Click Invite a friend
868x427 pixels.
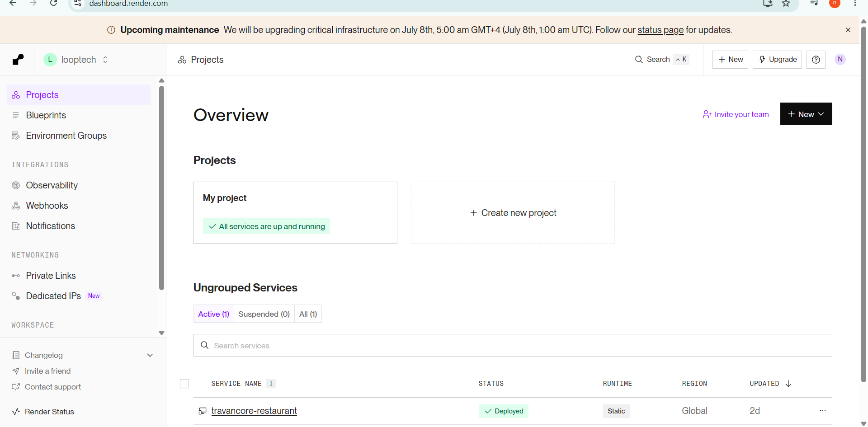47,371
